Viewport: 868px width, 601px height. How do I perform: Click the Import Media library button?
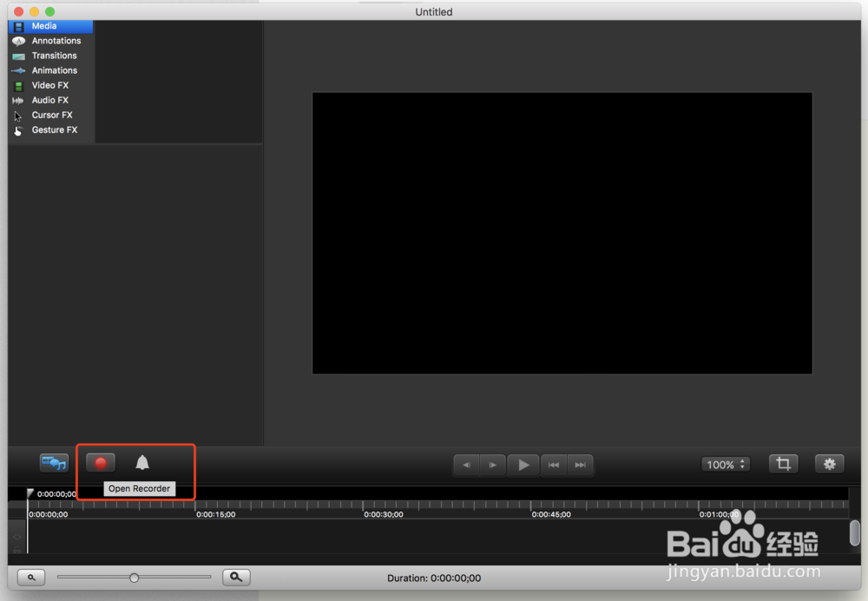coord(54,463)
